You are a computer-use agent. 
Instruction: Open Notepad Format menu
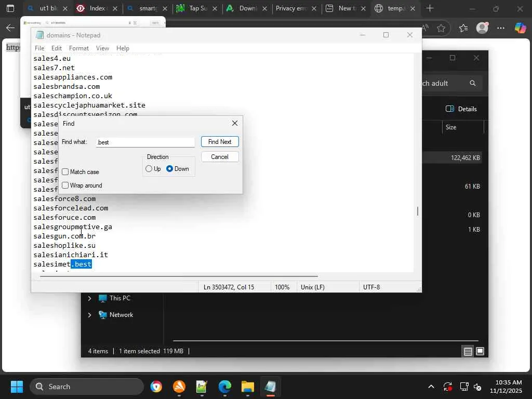(79, 48)
